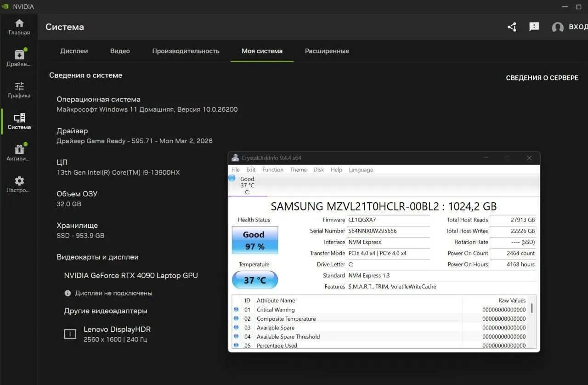
Task: Select the Система section in the sidebar
Action: (x=19, y=122)
